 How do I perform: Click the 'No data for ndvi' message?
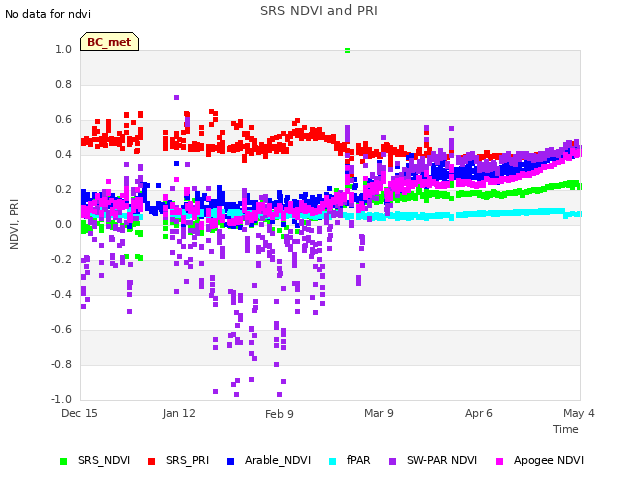click(x=48, y=14)
